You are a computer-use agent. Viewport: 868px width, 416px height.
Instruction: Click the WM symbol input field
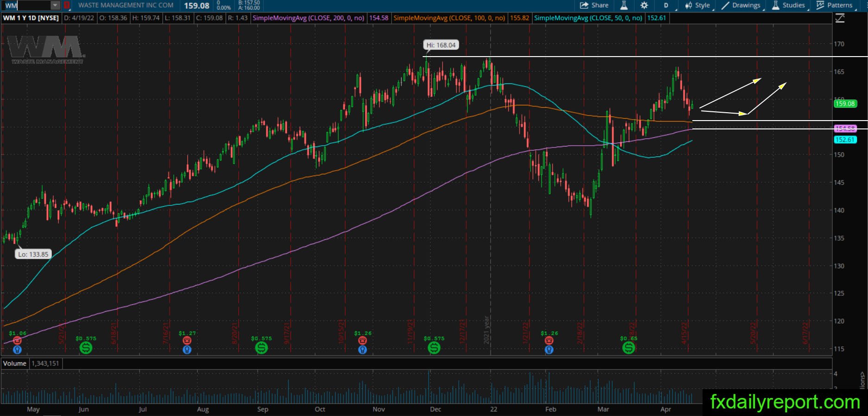pos(27,6)
